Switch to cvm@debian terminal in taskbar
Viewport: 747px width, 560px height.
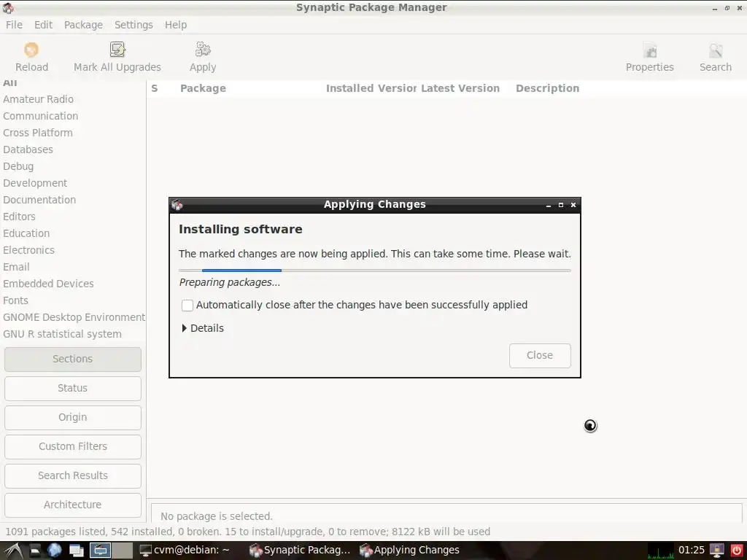[x=185, y=551]
